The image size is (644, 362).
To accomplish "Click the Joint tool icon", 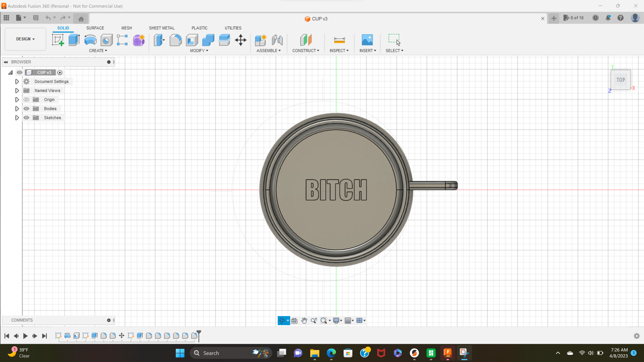I will click(277, 40).
